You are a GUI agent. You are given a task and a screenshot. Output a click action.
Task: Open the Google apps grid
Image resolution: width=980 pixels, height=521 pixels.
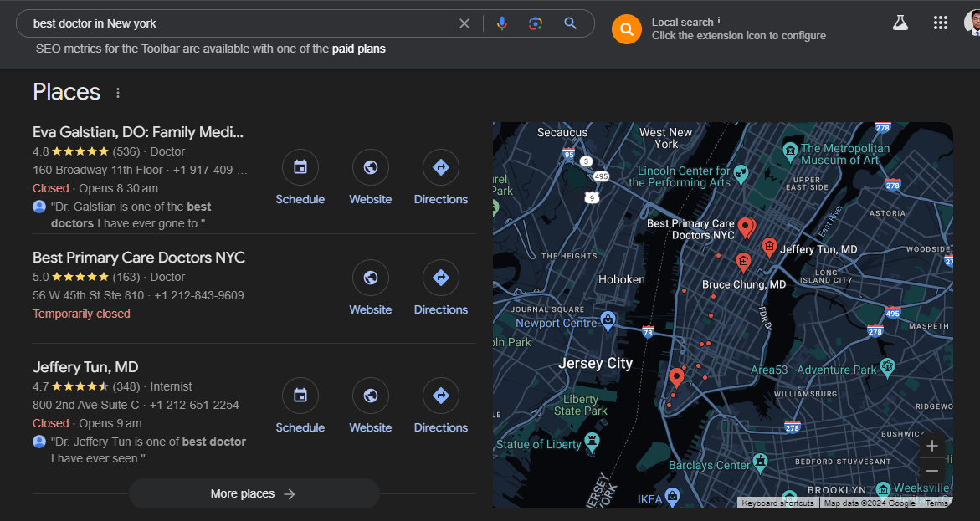940,23
